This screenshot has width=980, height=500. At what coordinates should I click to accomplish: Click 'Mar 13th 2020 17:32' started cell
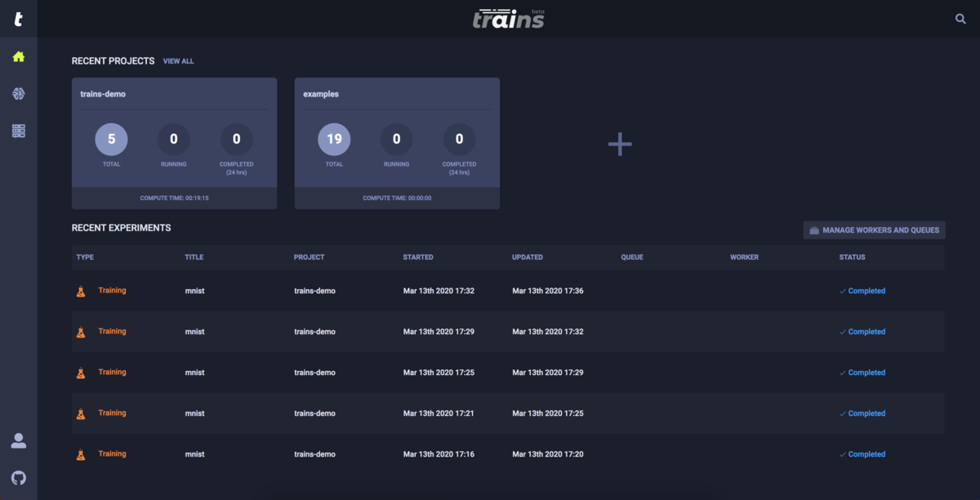click(x=439, y=291)
